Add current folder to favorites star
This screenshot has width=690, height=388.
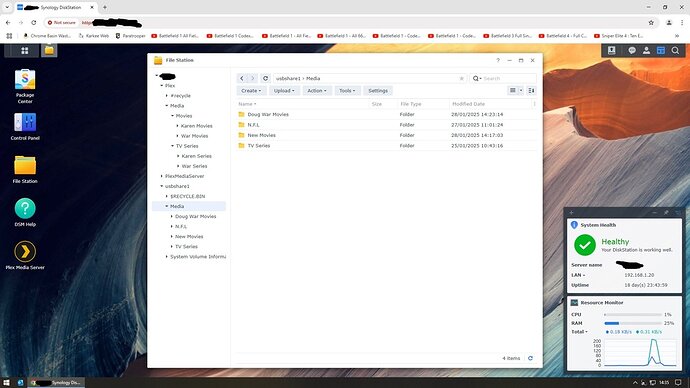462,78
